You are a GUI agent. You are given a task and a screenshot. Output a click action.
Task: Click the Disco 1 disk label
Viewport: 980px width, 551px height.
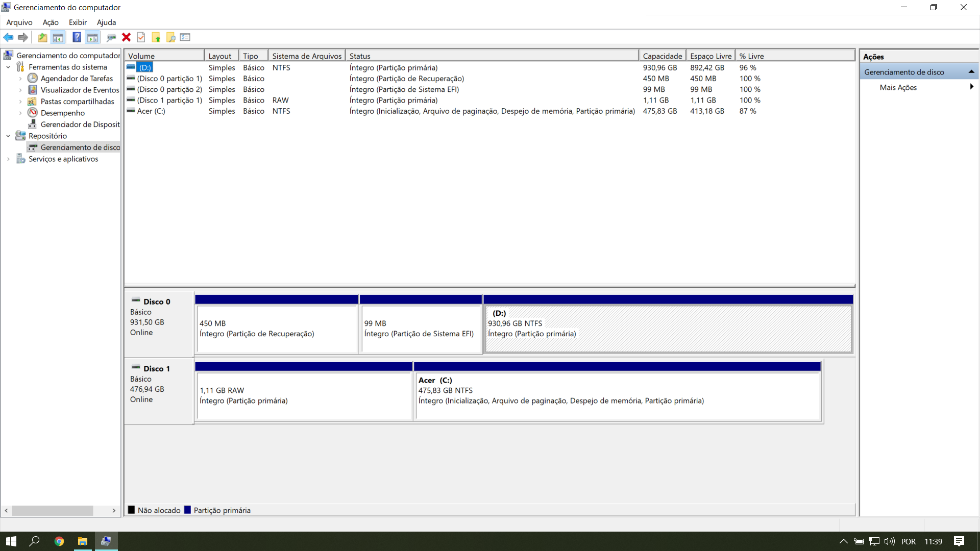coord(157,368)
